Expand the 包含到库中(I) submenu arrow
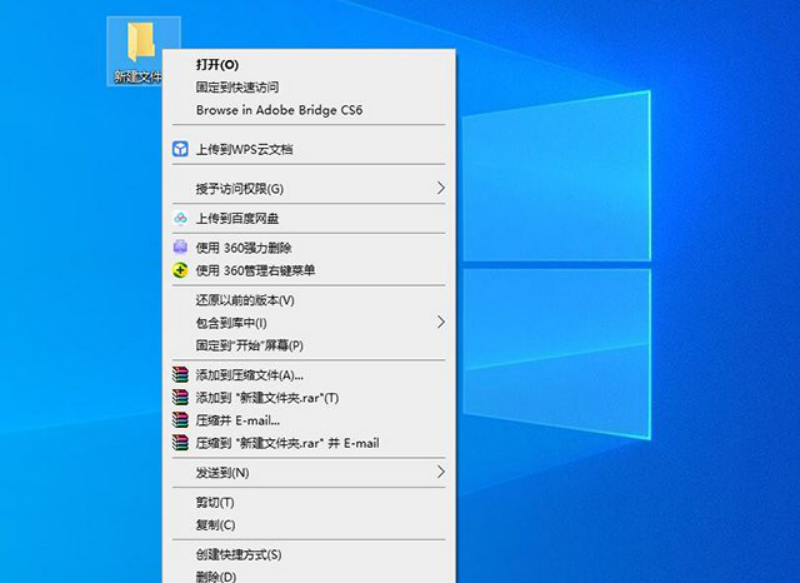Image resolution: width=800 pixels, height=583 pixels. (440, 322)
